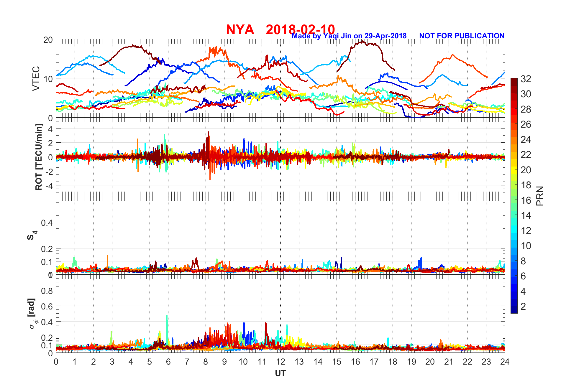Screen dimensions: 561x392
Task: Click sigma-phi axis tick "0.8"
Action: click(47, 291)
